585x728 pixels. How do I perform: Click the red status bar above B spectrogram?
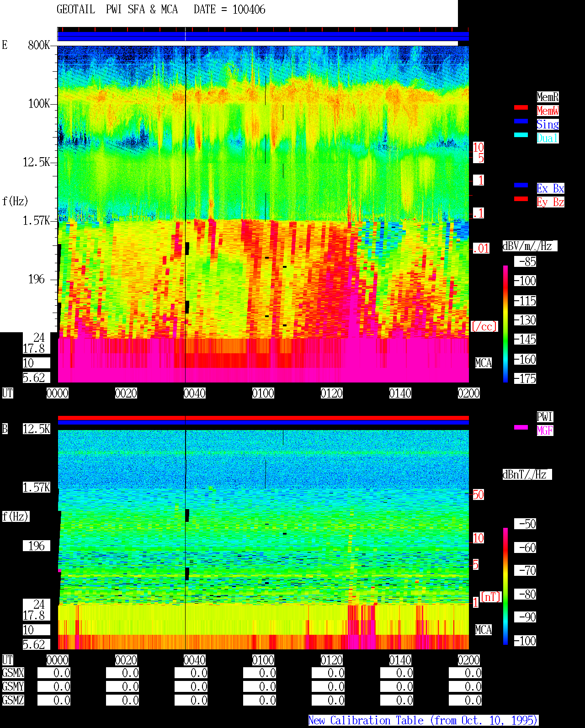point(263,418)
